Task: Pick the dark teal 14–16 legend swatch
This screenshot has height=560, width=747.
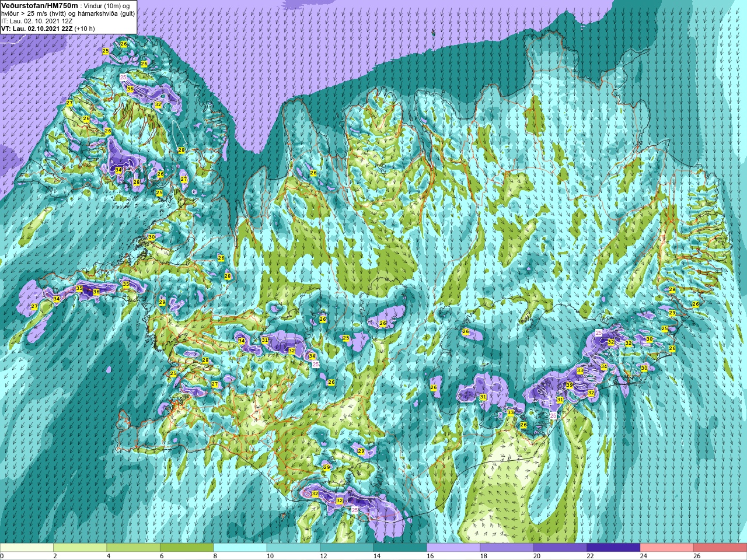Action: click(x=400, y=548)
